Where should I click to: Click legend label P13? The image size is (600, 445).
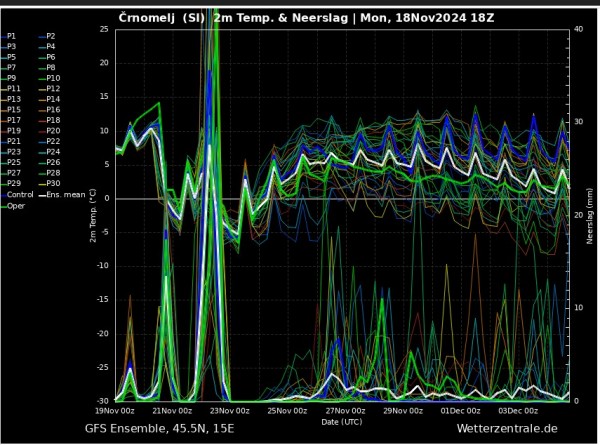(x=11, y=99)
